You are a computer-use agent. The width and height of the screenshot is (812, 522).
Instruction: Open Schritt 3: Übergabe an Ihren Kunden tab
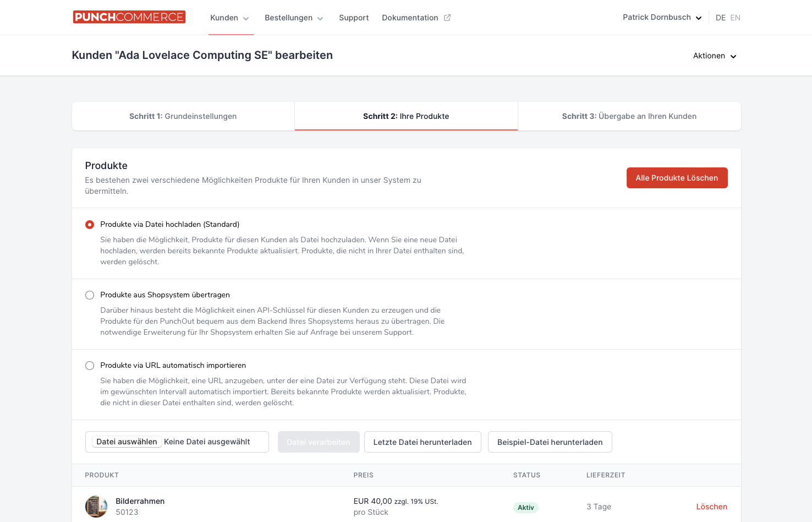(629, 116)
